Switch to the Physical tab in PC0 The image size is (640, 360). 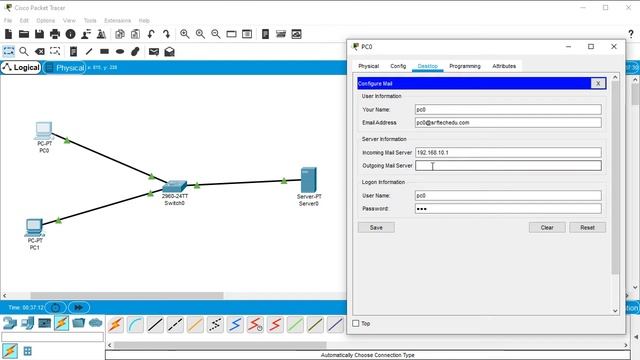coord(369,66)
